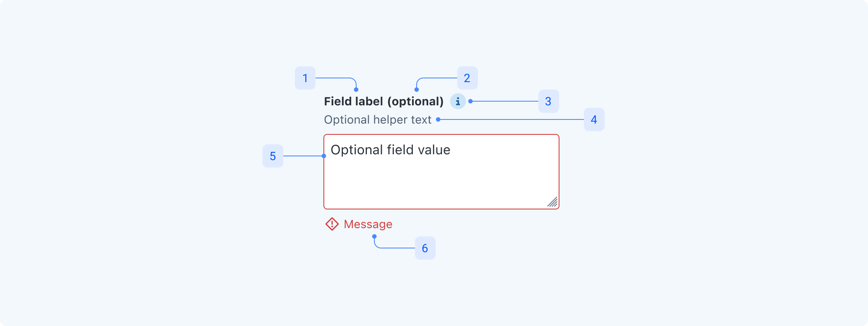Viewport: 868px width, 326px height.
Task: Click the 'Optional helper text' line
Action: (x=378, y=120)
